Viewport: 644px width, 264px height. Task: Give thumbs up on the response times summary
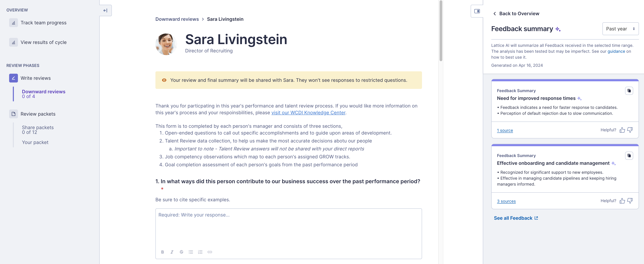[x=622, y=130]
